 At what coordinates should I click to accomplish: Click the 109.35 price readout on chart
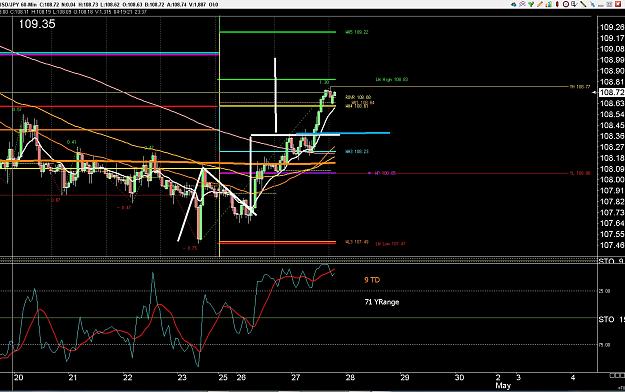click(37, 24)
